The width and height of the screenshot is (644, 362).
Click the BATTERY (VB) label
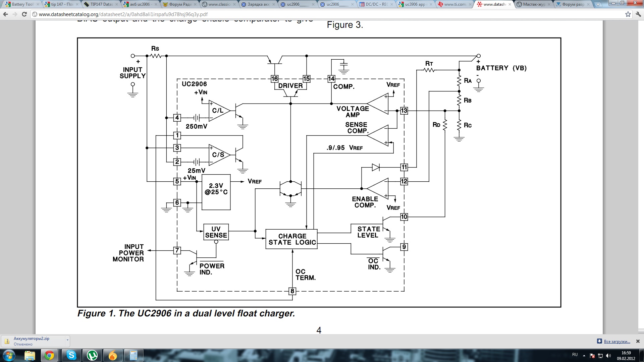pos(501,68)
